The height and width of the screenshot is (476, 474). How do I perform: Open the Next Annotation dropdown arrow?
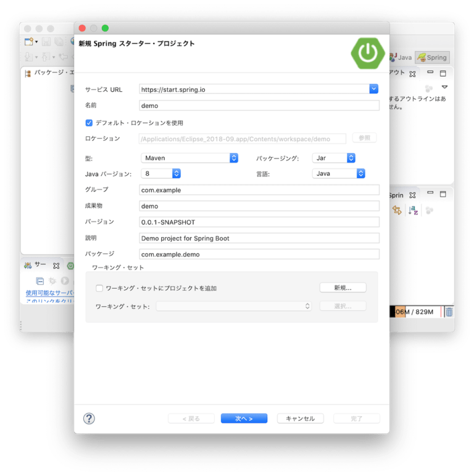[36, 57]
